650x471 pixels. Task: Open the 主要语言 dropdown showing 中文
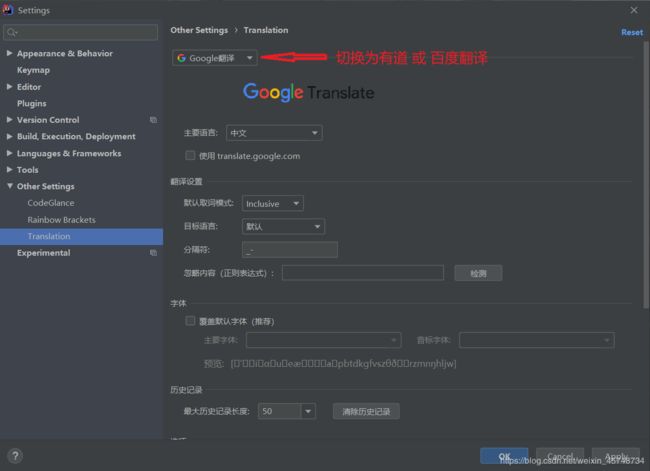click(x=274, y=133)
